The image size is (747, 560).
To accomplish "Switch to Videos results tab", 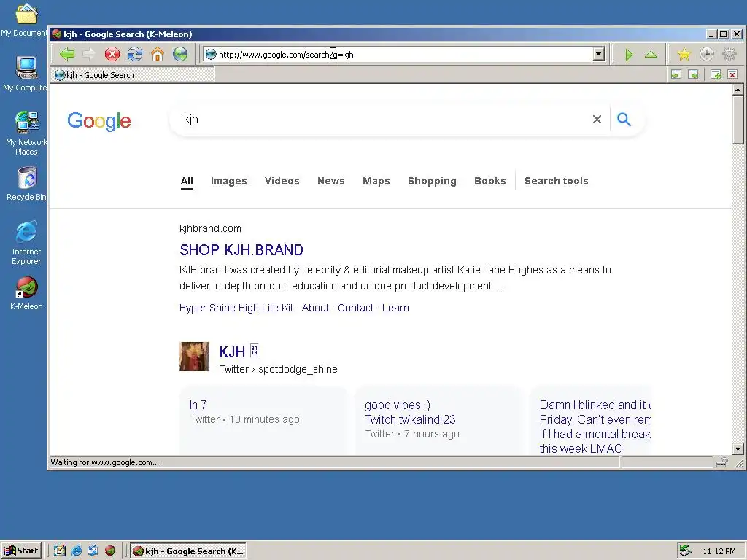I will (x=282, y=181).
